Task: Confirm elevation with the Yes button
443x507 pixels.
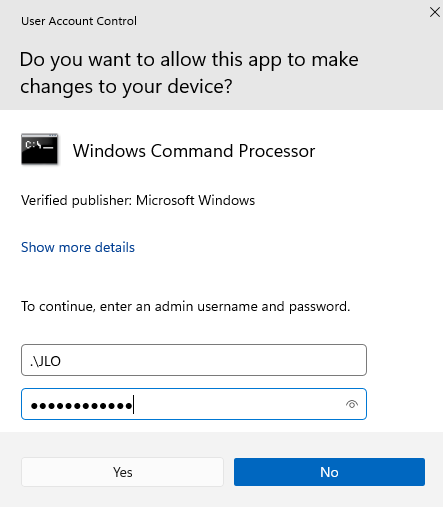Action: pyautogui.click(x=122, y=472)
